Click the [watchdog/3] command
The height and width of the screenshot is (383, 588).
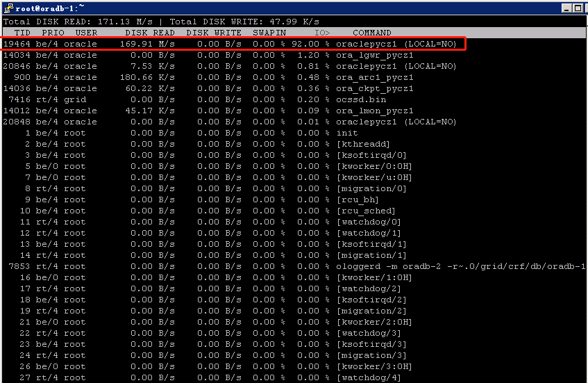point(369,333)
